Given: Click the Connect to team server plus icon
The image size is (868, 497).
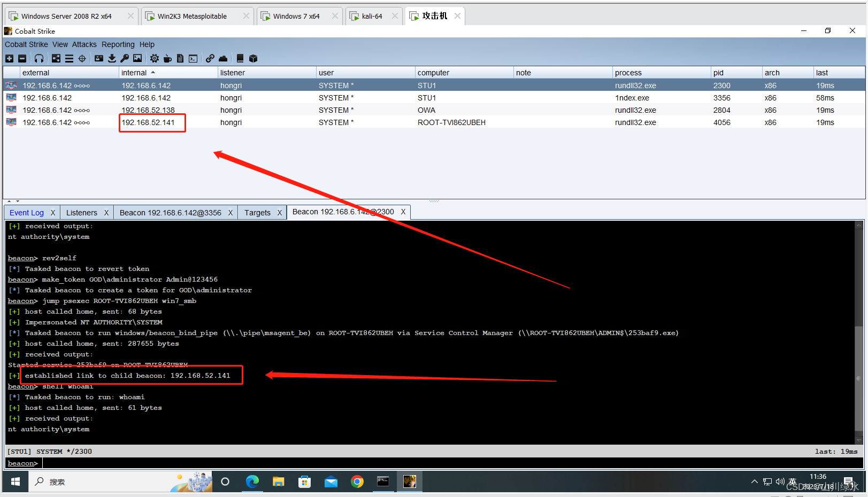Looking at the screenshot, I should (x=10, y=58).
